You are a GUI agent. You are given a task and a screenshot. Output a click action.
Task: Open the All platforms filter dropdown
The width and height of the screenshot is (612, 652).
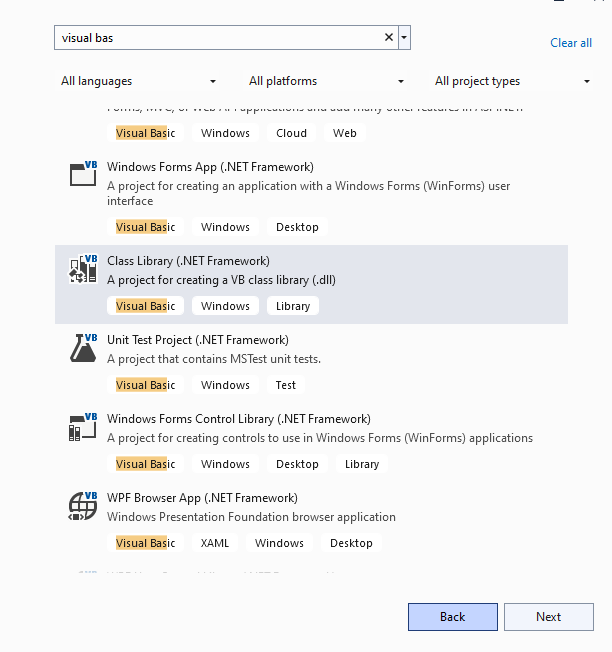[326, 81]
